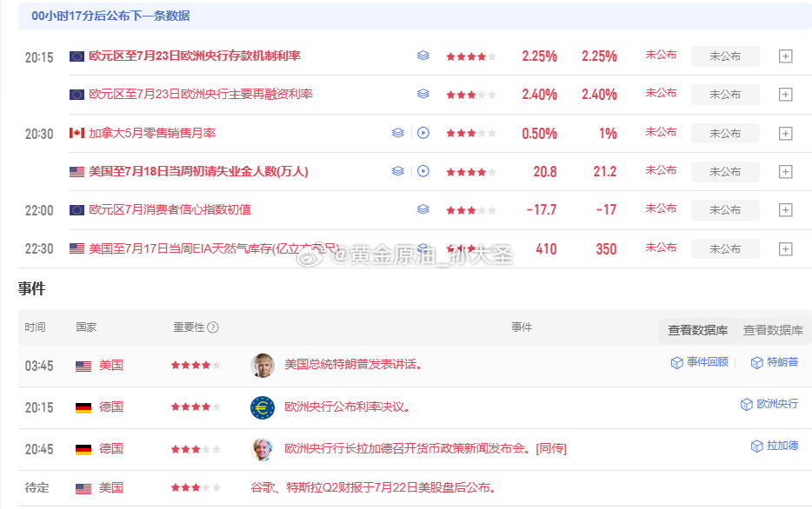Click the 事件 section heading
The image size is (812, 509).
(31, 288)
